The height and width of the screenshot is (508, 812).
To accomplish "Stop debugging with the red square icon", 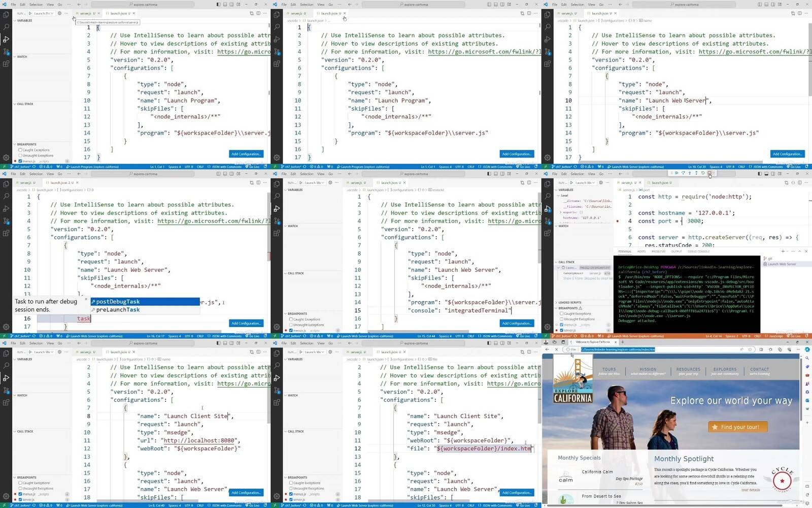I will [x=709, y=173].
